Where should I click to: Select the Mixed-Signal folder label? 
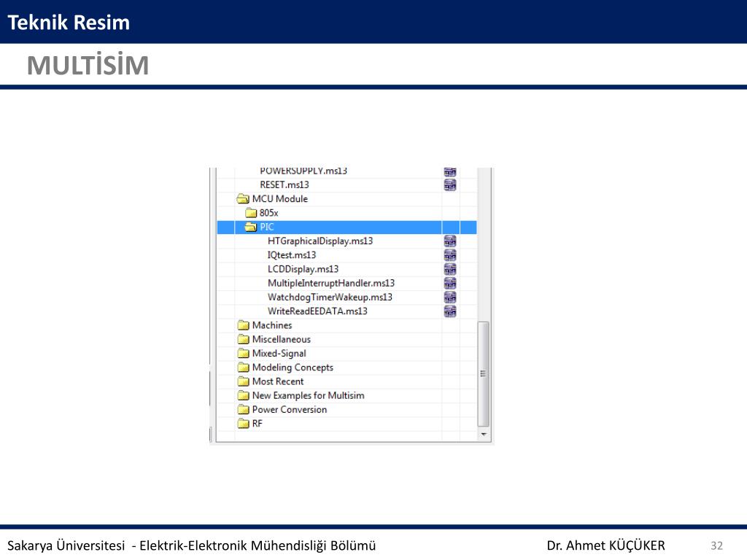279,354
